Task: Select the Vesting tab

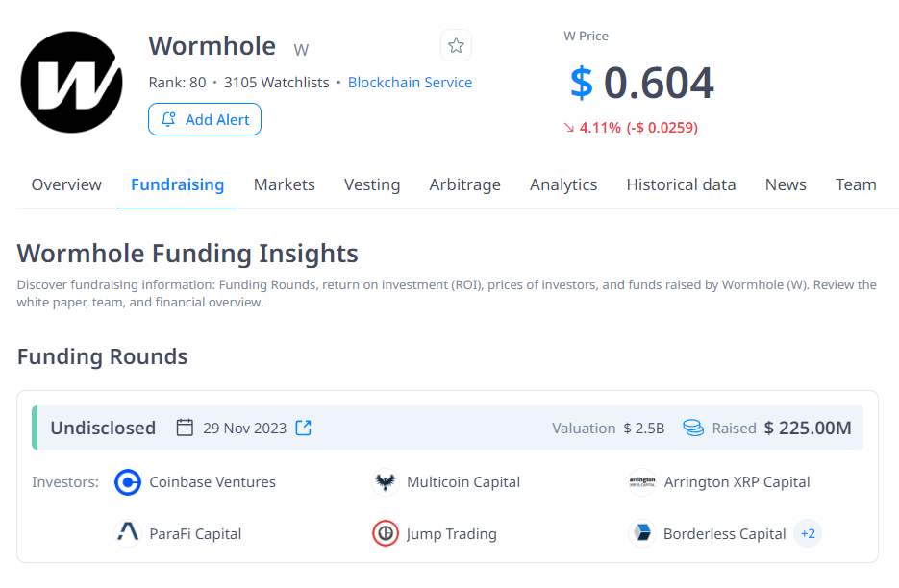Action: (x=372, y=184)
